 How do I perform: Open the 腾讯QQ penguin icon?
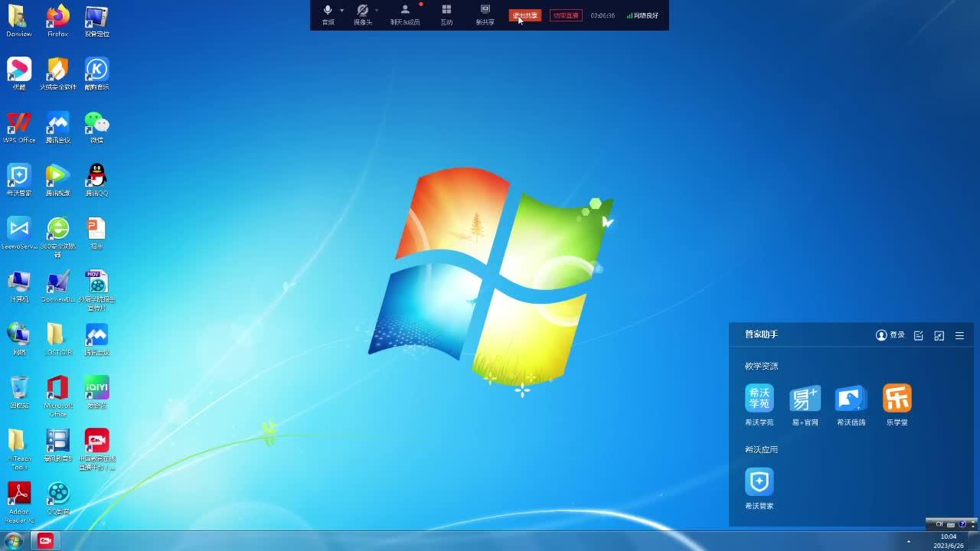(96, 180)
